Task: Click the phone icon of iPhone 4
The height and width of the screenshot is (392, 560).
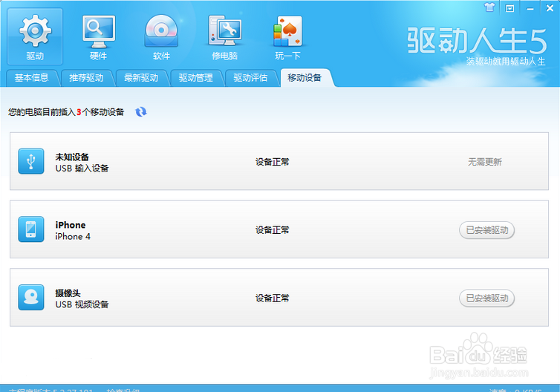Action: tap(31, 229)
